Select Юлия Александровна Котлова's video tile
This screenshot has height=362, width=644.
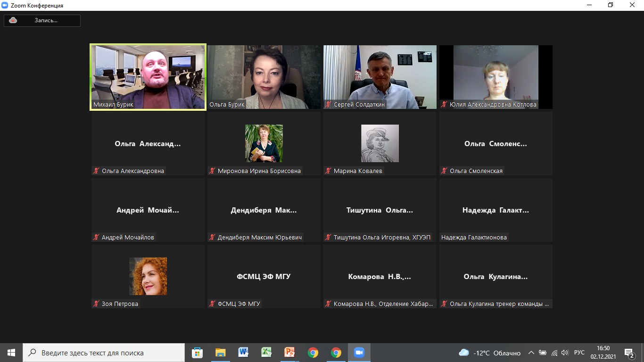pos(496,77)
